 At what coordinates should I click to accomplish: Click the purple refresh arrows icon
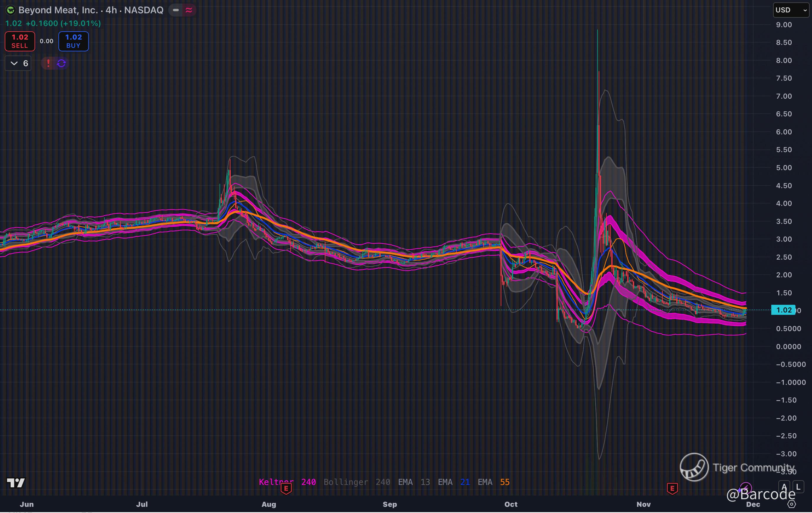click(x=61, y=63)
